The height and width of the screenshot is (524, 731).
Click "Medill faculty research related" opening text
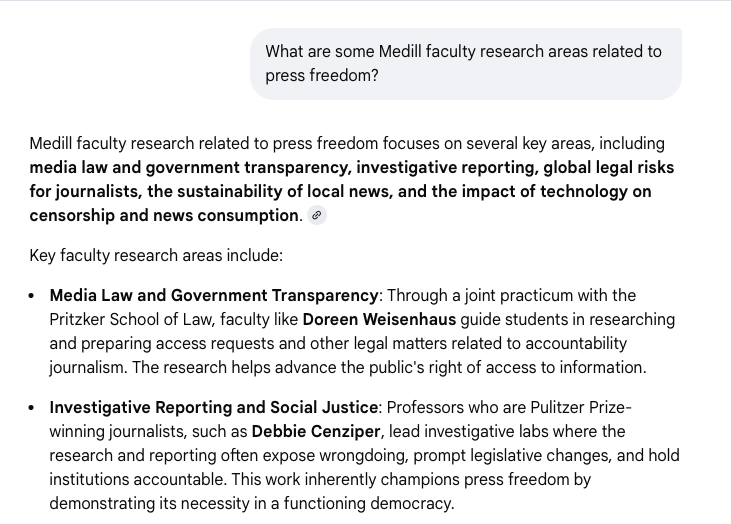pyautogui.click(x=140, y=144)
